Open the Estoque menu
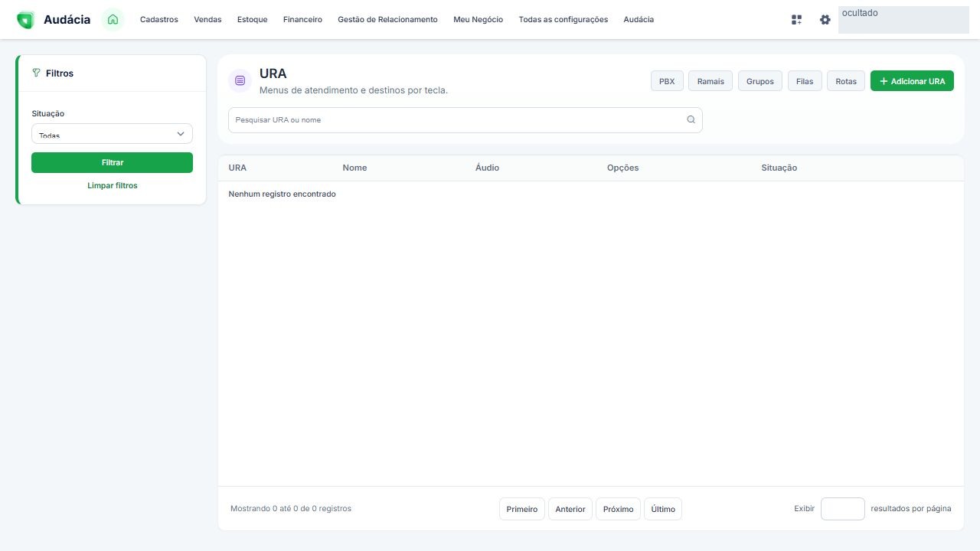This screenshot has height=551, width=980. pos(252,20)
